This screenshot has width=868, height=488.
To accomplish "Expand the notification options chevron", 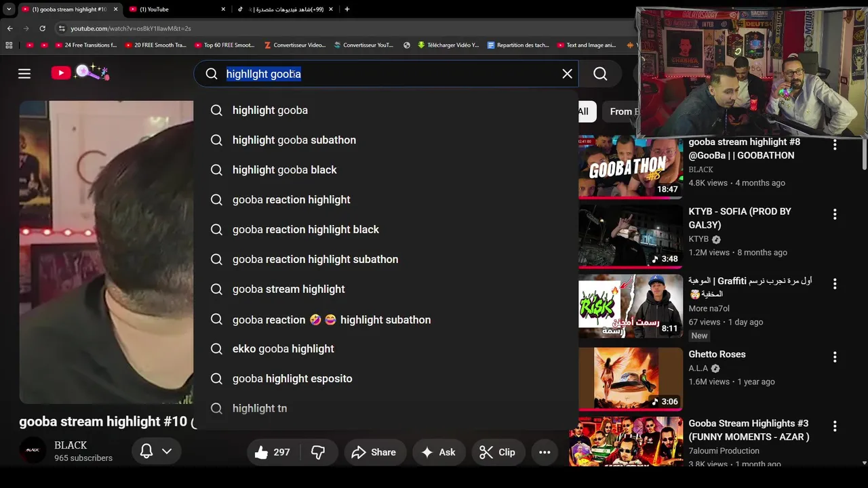I will click(x=167, y=451).
